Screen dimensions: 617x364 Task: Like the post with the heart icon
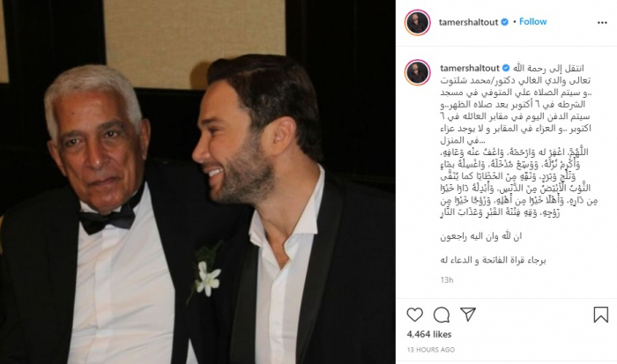pos(415,315)
